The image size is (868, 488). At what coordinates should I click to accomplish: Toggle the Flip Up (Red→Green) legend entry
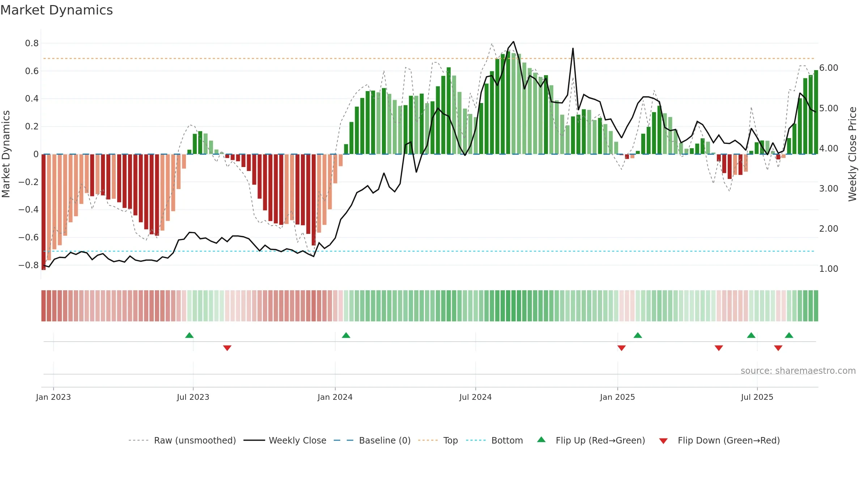[x=591, y=440]
